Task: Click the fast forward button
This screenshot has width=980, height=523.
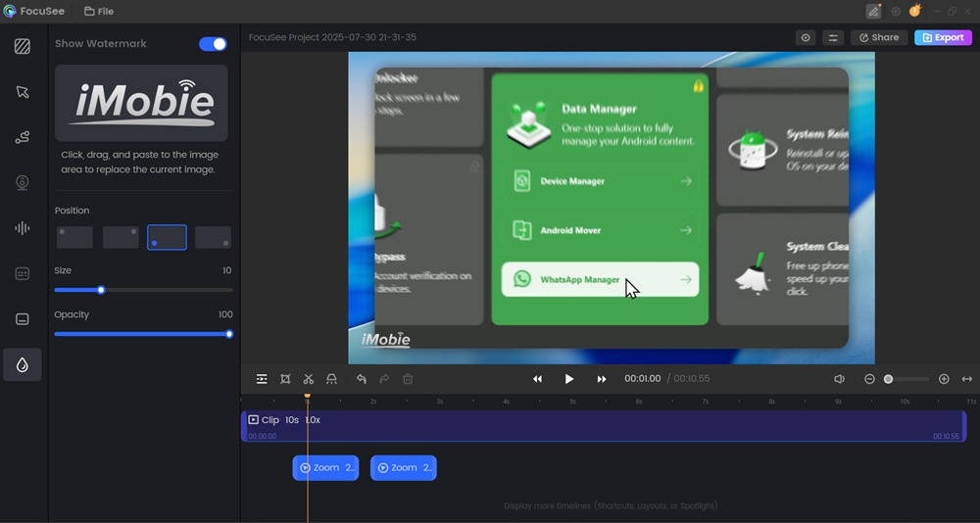Action: (602, 379)
